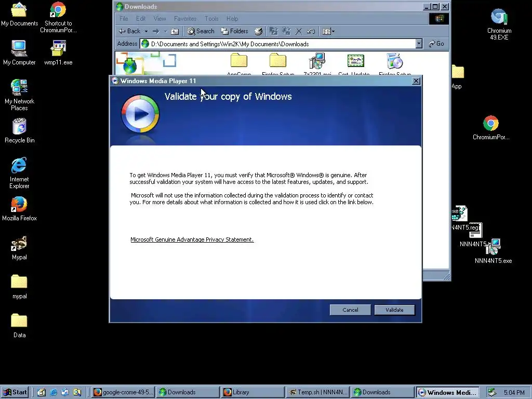Click Show Desktop quick launch icon

tap(42, 392)
